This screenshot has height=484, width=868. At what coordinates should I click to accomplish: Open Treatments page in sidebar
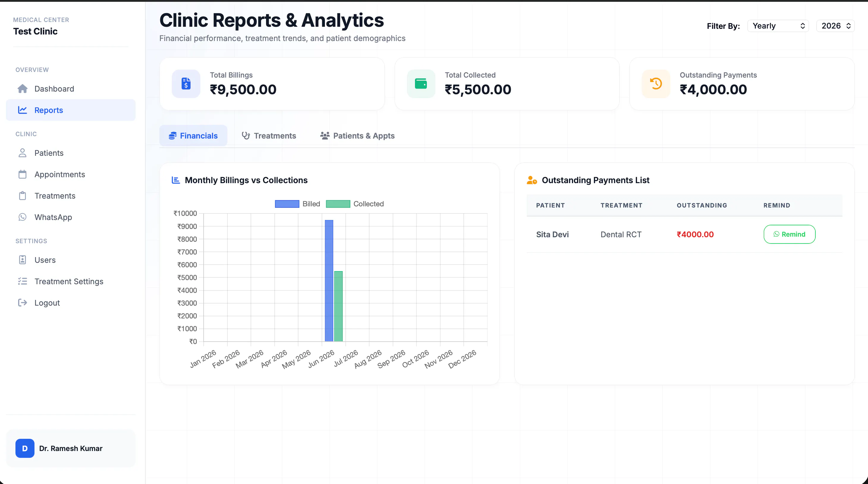(x=71, y=196)
